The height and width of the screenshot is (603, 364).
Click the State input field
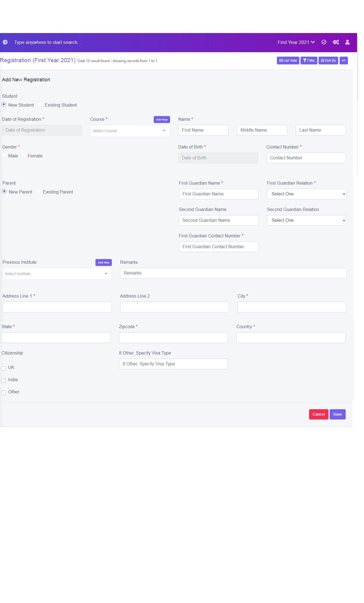click(x=56, y=338)
